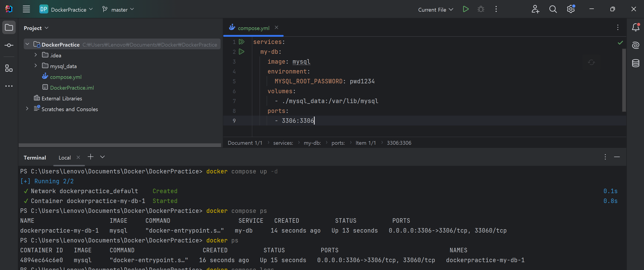
Task: Open the Database tool window
Action: pyautogui.click(x=635, y=63)
